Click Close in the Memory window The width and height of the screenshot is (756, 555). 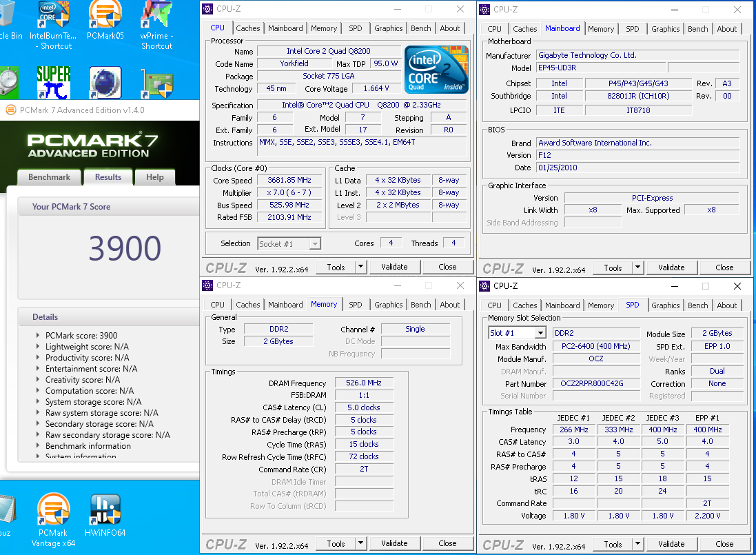click(x=447, y=543)
